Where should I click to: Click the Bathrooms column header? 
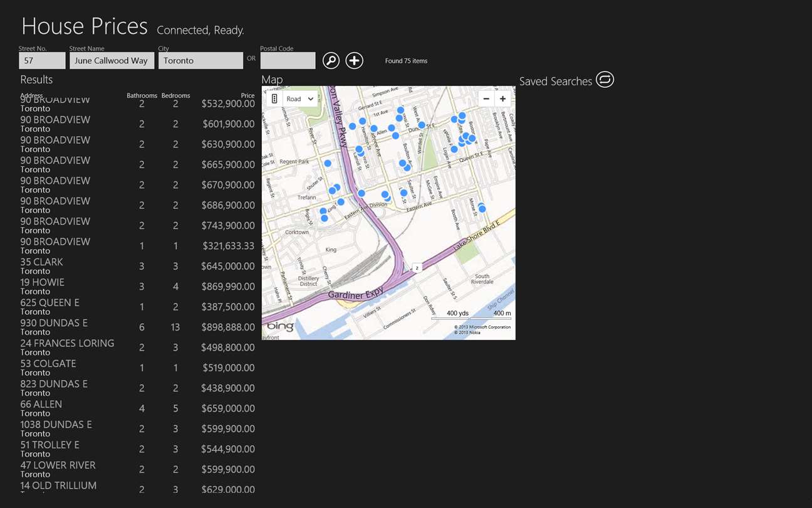pos(142,95)
